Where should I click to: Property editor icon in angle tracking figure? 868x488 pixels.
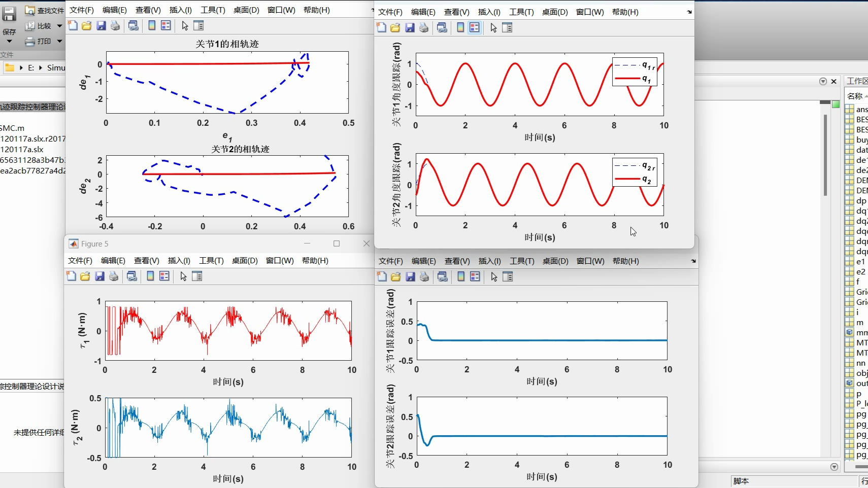click(x=507, y=27)
